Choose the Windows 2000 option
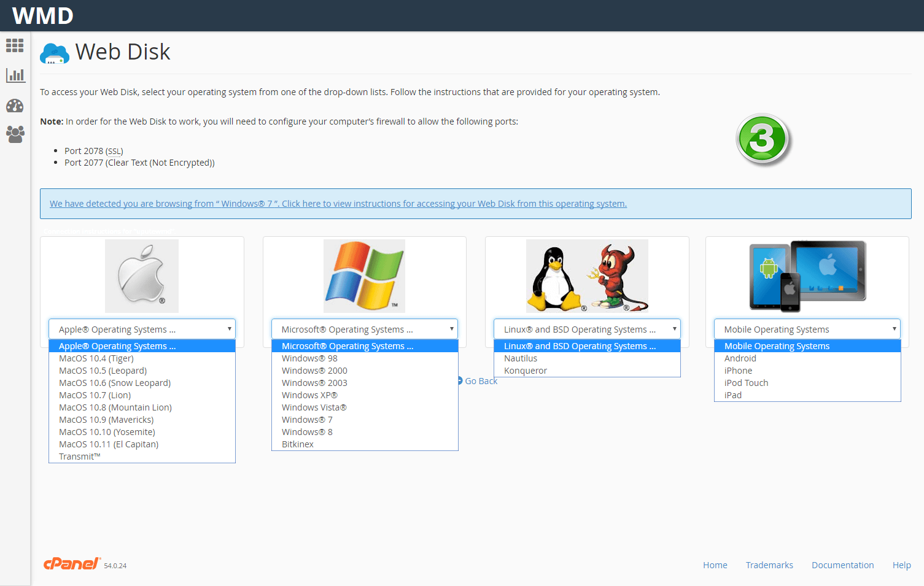Screen dimensions: 924x586 coord(365,371)
